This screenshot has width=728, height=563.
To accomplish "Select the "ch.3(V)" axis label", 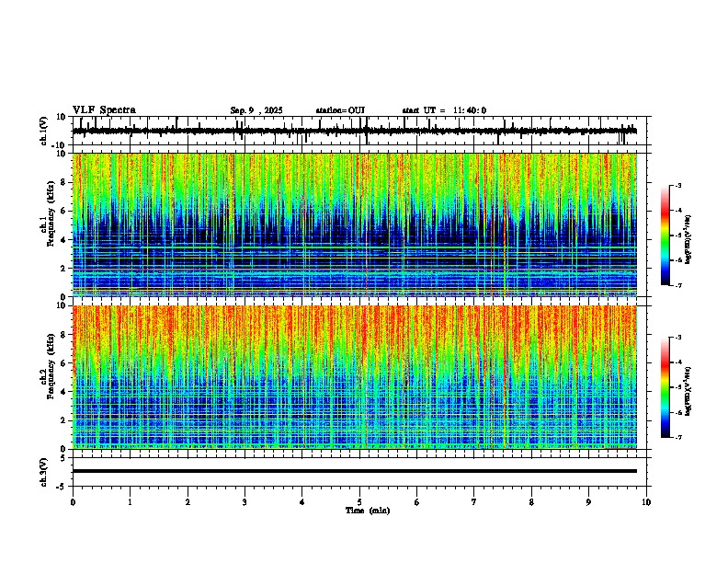I will tap(44, 473).
